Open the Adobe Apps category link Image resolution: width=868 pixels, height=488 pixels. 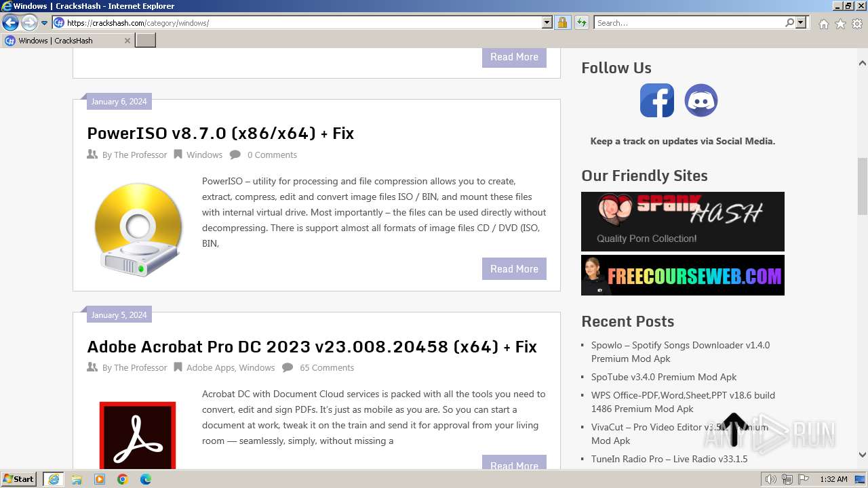(x=210, y=367)
